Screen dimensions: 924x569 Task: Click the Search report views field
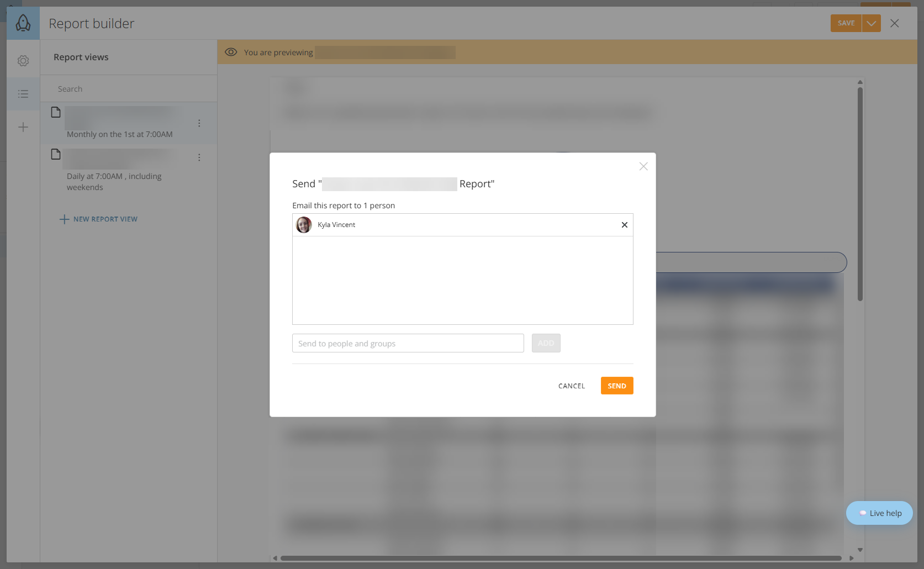pos(128,89)
